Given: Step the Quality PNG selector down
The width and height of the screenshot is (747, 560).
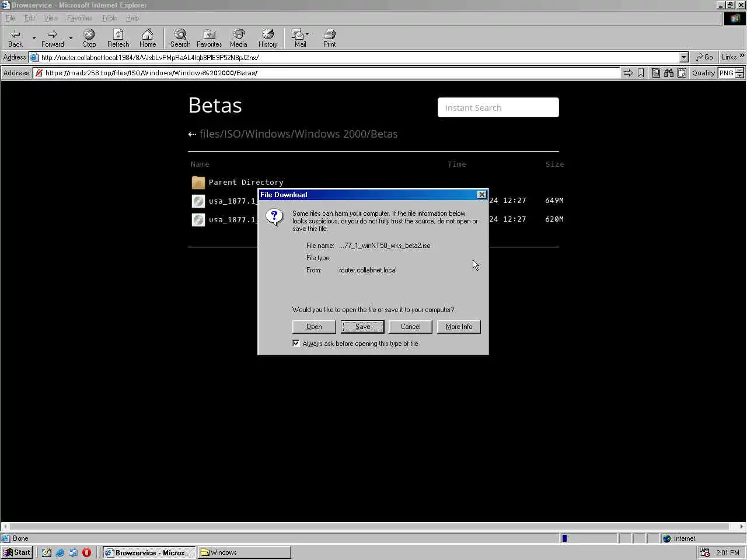Looking at the screenshot, I should [x=740, y=76].
